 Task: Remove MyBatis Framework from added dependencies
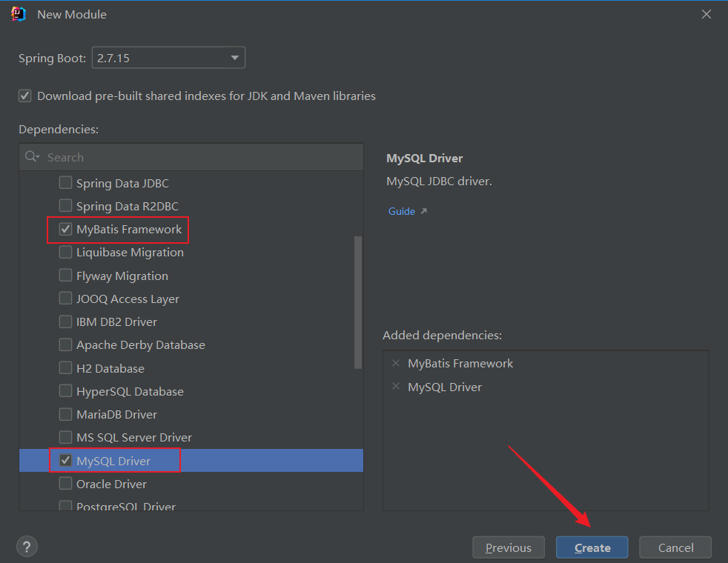click(396, 363)
